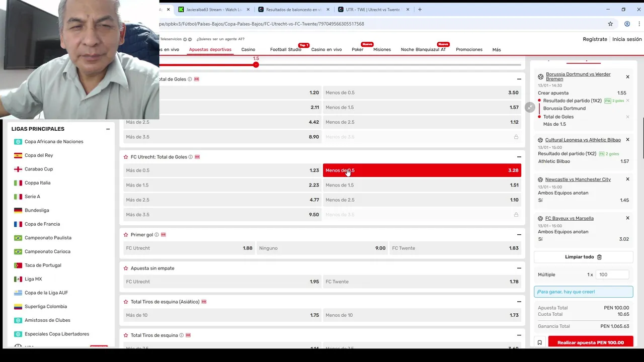Click Inicia sesión link
The height and width of the screenshot is (362, 644).
coord(627,39)
